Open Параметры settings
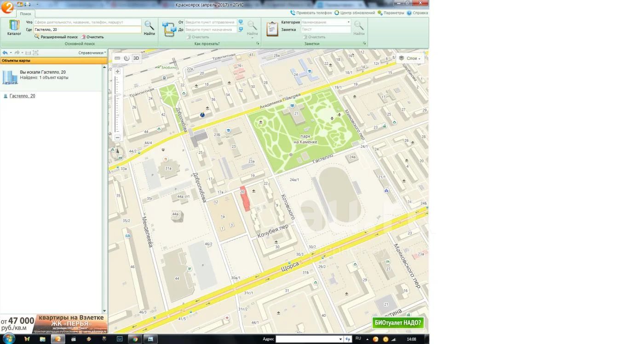This screenshot has width=644, height=344. [391, 13]
